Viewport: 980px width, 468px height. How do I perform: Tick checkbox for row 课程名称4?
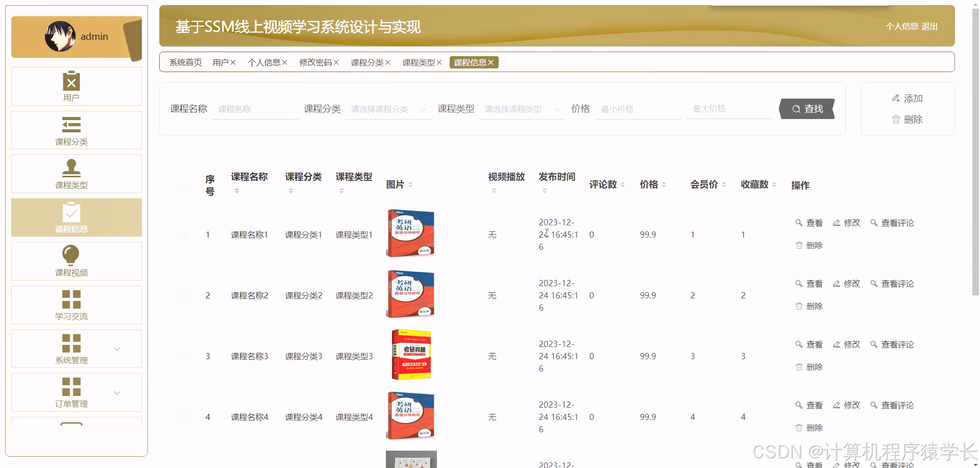coord(183,417)
